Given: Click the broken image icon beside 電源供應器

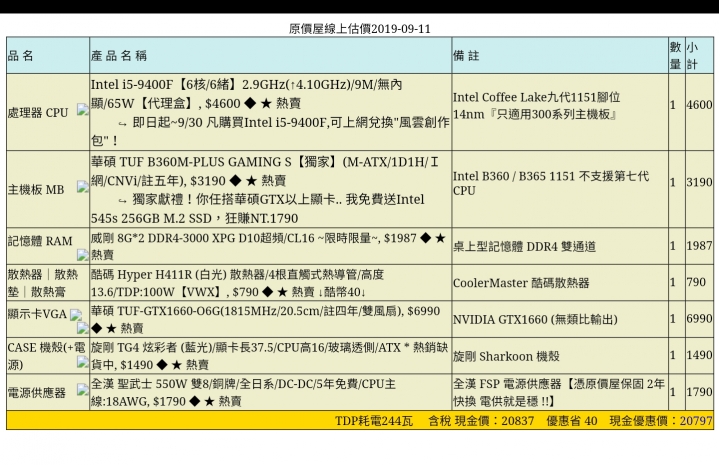Looking at the screenshot, I should 83,390.
